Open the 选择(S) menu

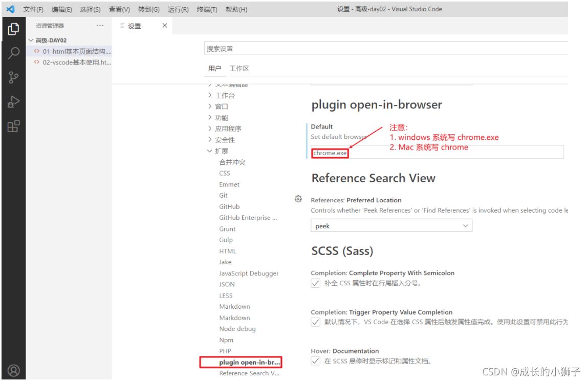pyautogui.click(x=90, y=9)
